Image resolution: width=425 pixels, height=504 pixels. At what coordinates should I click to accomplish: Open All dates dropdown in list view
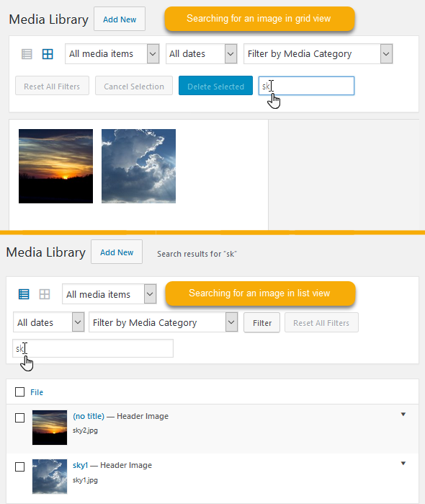pos(48,322)
